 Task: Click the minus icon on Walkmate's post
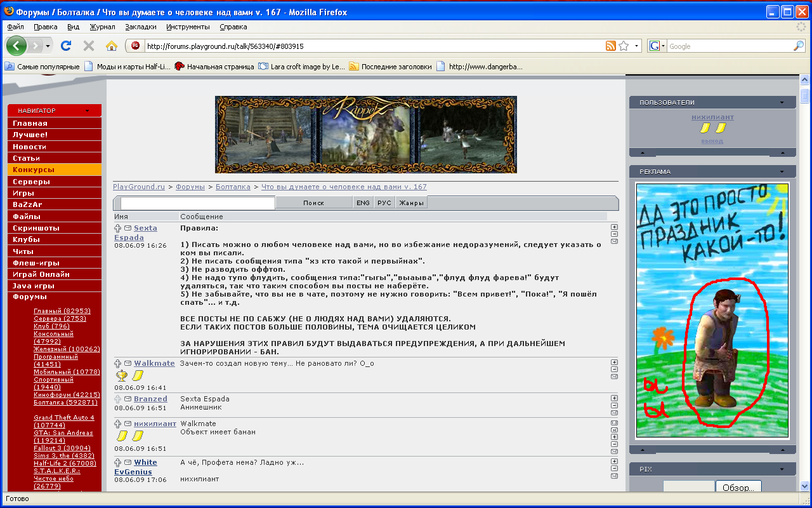click(x=614, y=369)
